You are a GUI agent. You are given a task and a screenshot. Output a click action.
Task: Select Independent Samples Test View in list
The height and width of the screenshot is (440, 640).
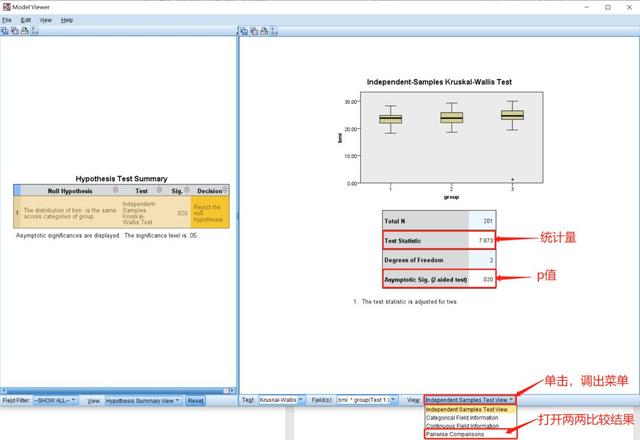coord(471,409)
